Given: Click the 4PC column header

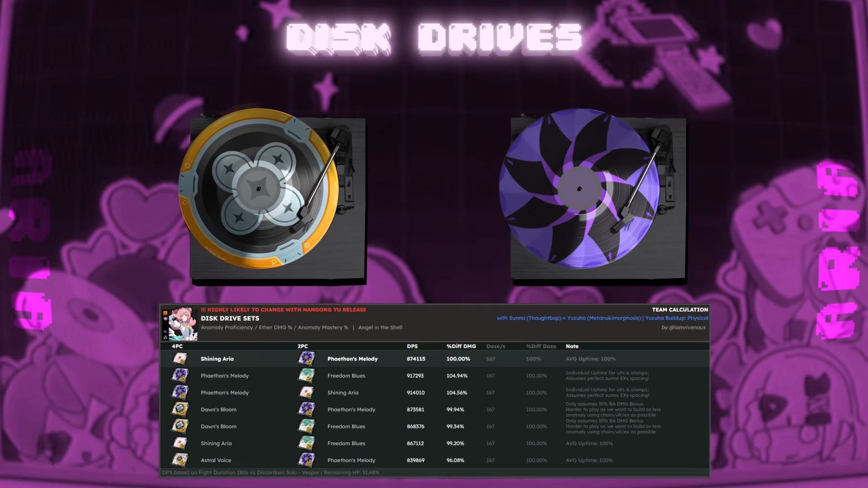Looking at the screenshot, I should (177, 346).
